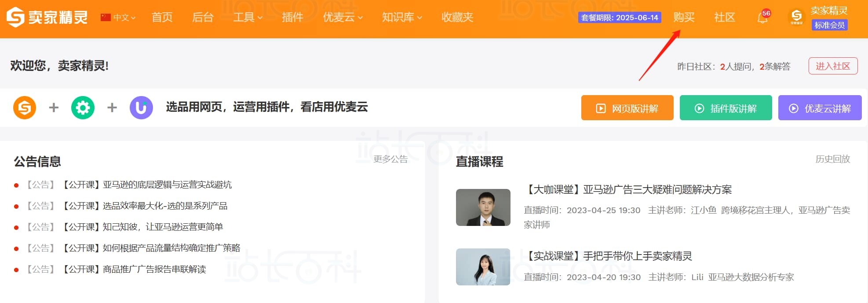Open the 更多公告 link
Image resolution: width=868 pixels, height=303 pixels.
390,159
